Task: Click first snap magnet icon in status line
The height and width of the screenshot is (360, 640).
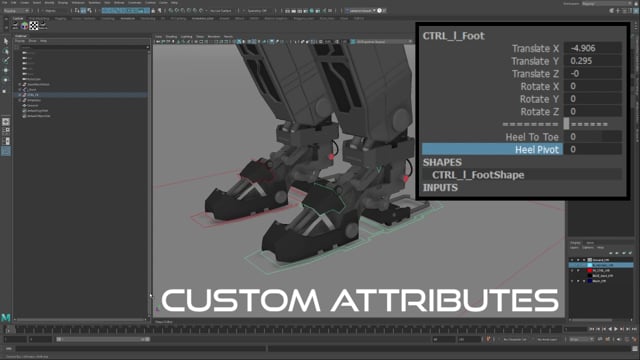Action: coord(171,11)
